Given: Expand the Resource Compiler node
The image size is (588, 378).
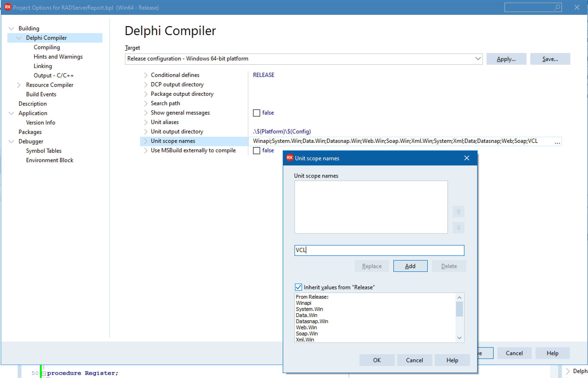Looking at the screenshot, I should [x=19, y=85].
